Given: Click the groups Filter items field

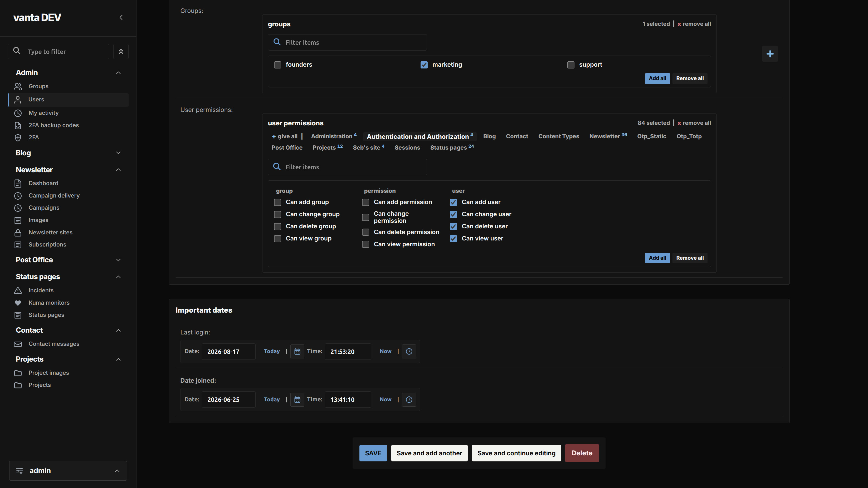Looking at the screenshot, I should coord(347,42).
